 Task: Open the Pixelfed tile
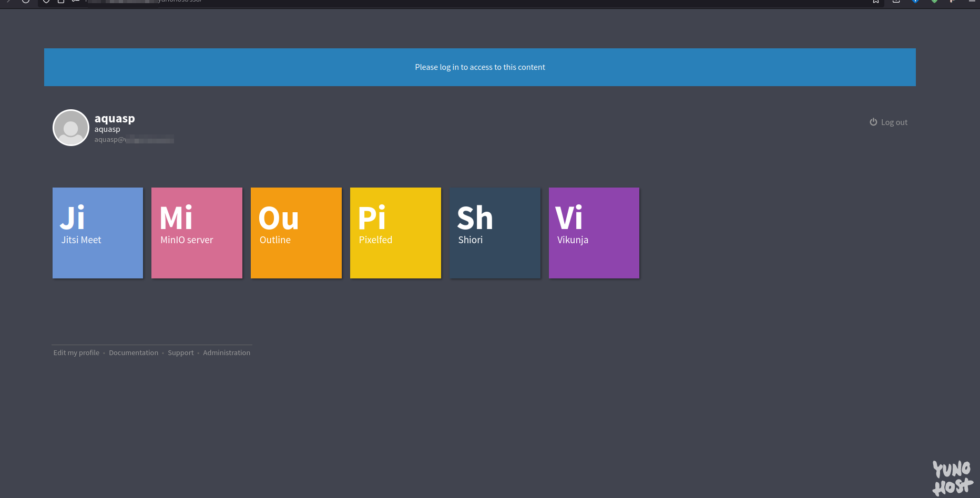coord(395,233)
